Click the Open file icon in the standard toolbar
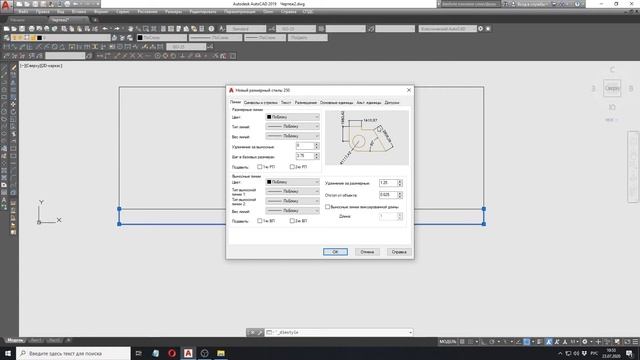 point(14,29)
